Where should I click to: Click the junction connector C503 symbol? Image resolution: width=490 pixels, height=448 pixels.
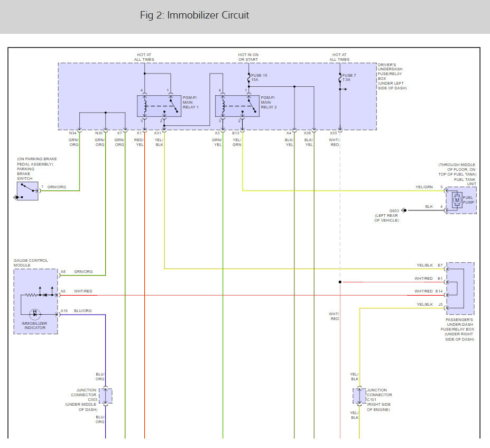(x=106, y=396)
